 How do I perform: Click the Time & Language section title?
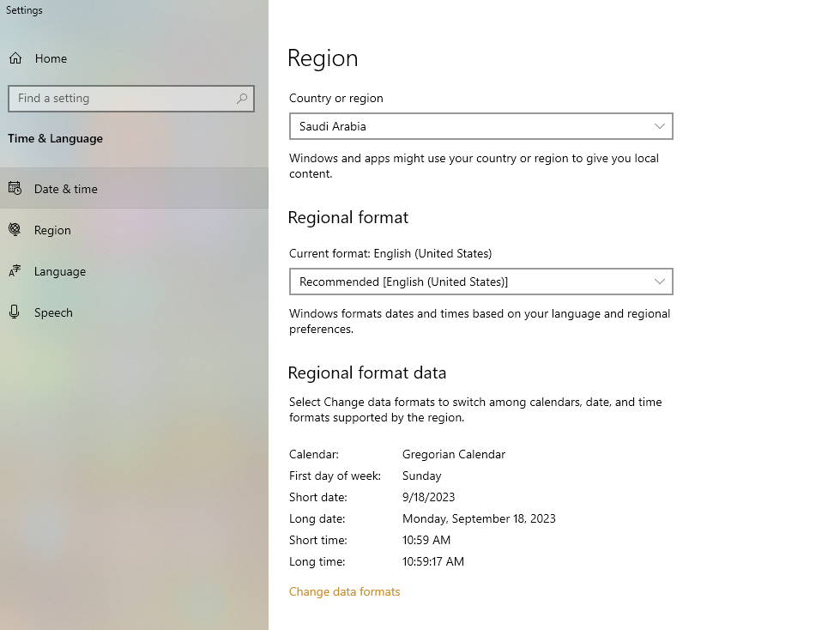pyautogui.click(x=55, y=138)
